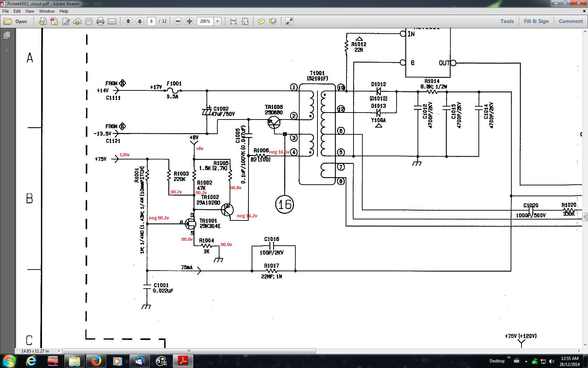588x368 pixels.
Task: Open the Help menu
Action: click(64, 11)
